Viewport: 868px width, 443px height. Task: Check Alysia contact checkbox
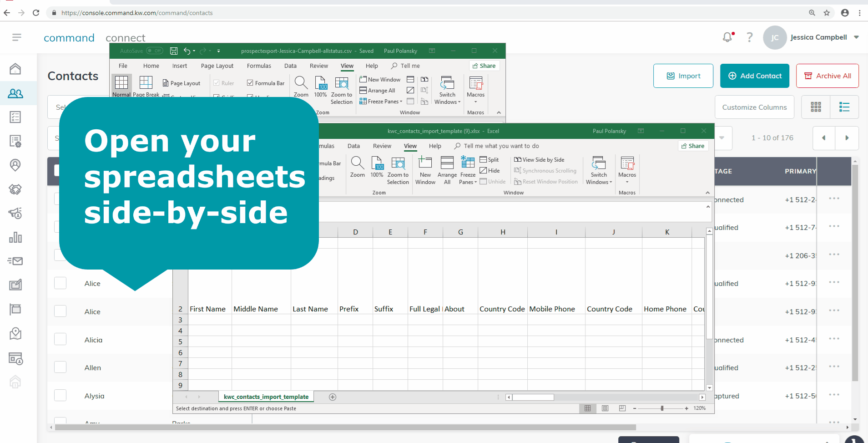coord(61,396)
